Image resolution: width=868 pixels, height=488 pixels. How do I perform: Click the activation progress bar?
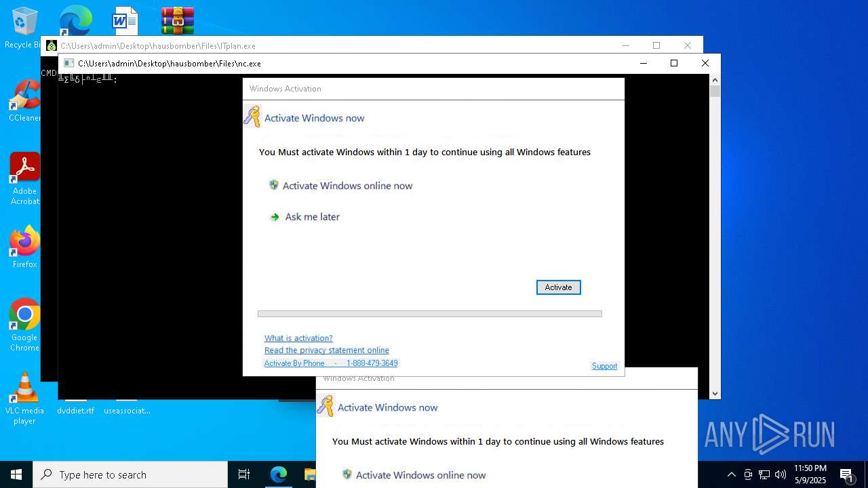coord(429,314)
